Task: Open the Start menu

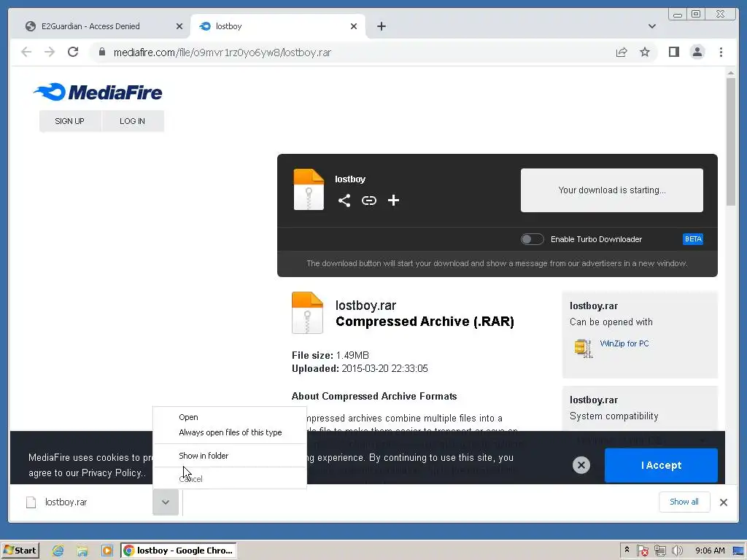Action: pyautogui.click(x=20, y=551)
